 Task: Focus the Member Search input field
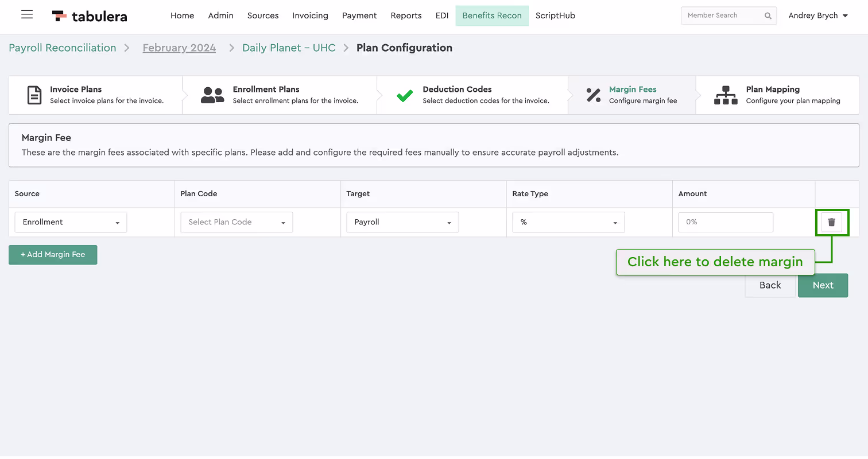[728, 15]
